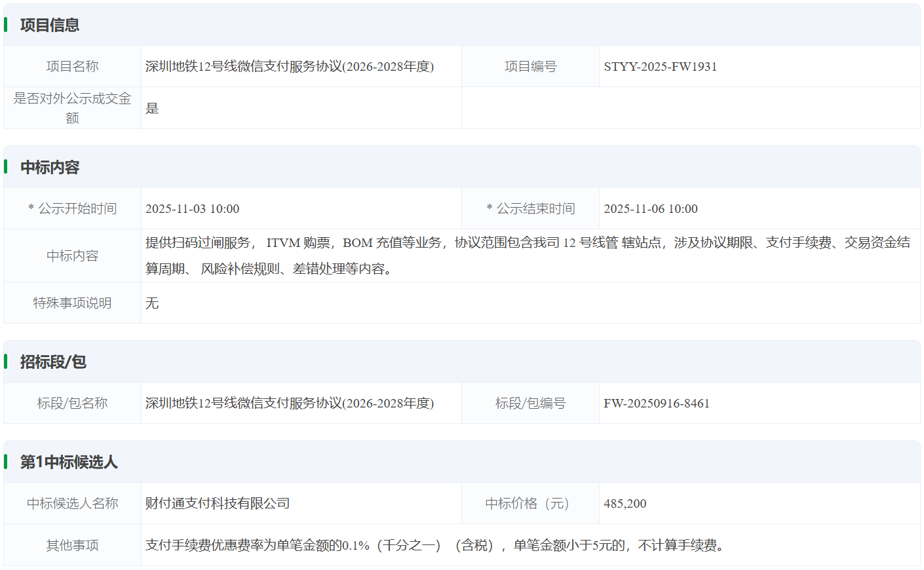Click the 招标段/包 section header

click(53, 362)
